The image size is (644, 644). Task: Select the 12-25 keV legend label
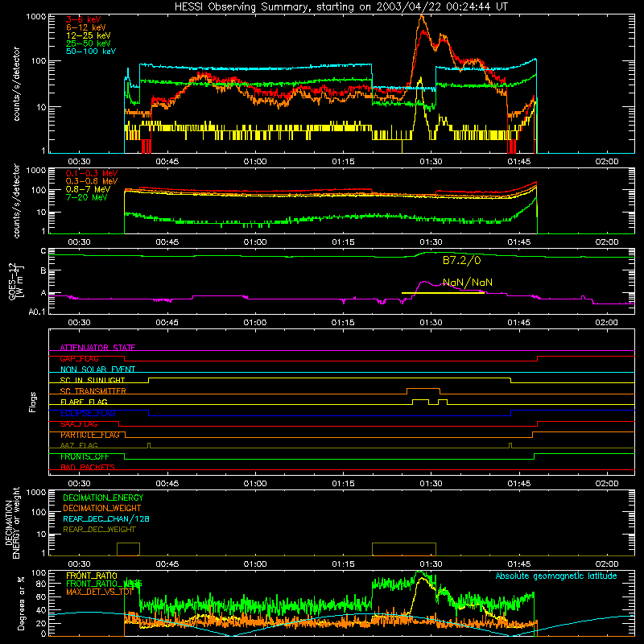89,35
